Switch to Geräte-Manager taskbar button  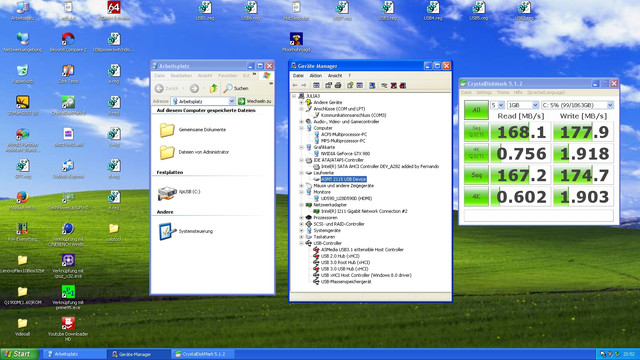pos(138,354)
